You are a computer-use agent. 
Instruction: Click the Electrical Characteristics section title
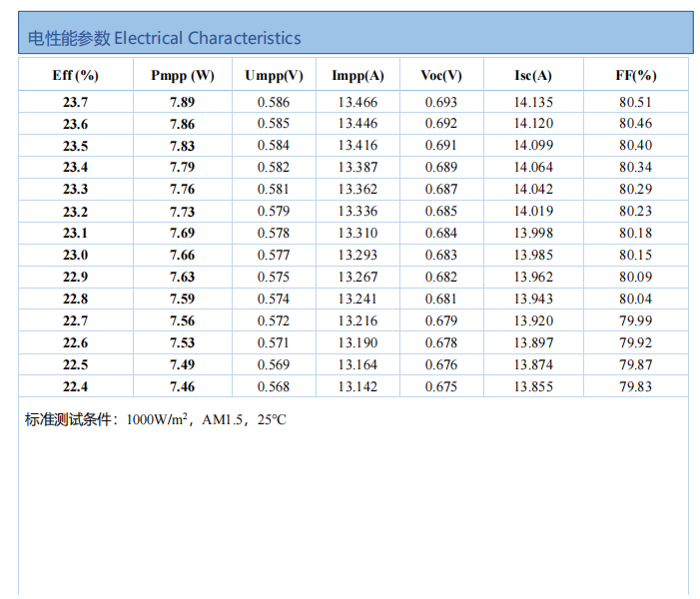(164, 39)
